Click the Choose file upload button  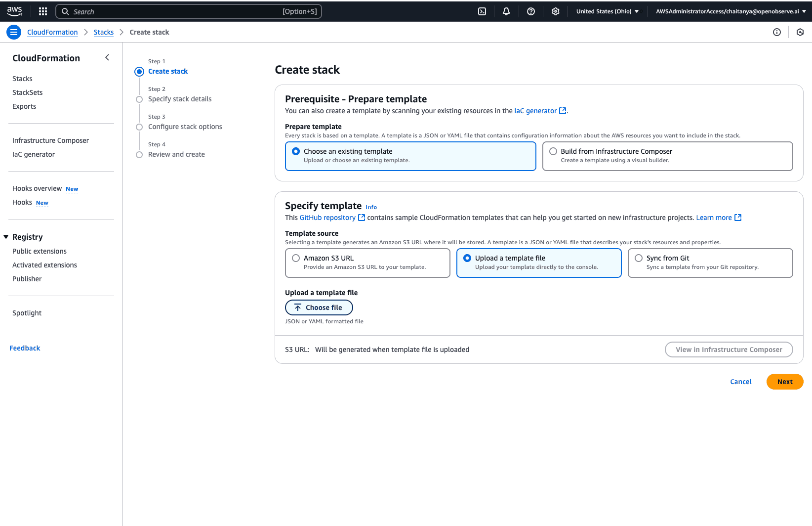319,307
